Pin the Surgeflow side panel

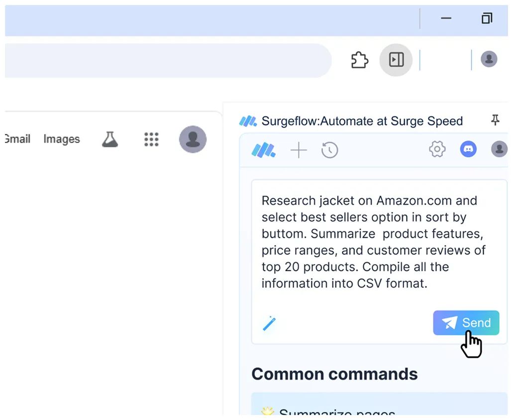pos(495,120)
